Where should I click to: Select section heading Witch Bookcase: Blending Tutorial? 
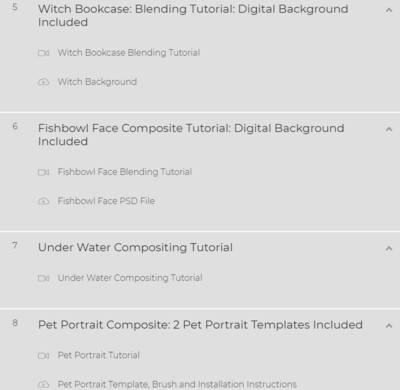click(193, 16)
